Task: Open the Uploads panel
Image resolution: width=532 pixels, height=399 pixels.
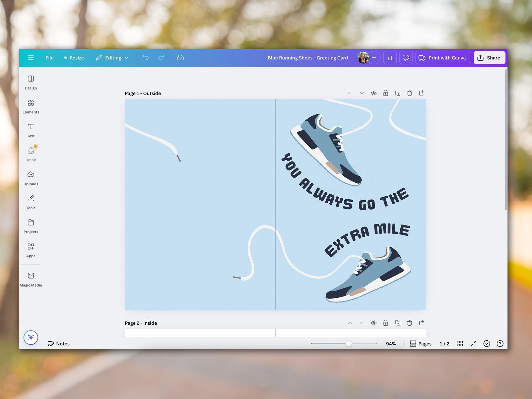Action: [31, 178]
